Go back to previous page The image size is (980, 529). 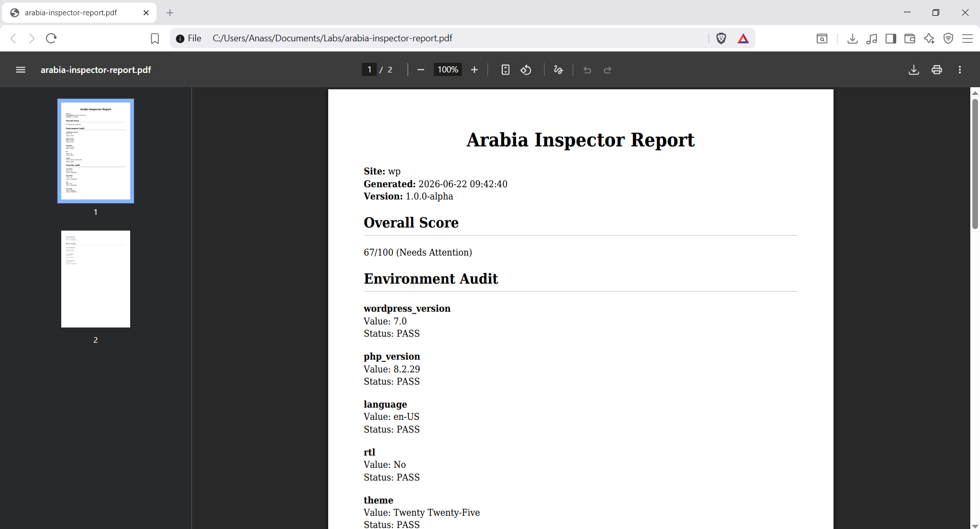click(14, 38)
